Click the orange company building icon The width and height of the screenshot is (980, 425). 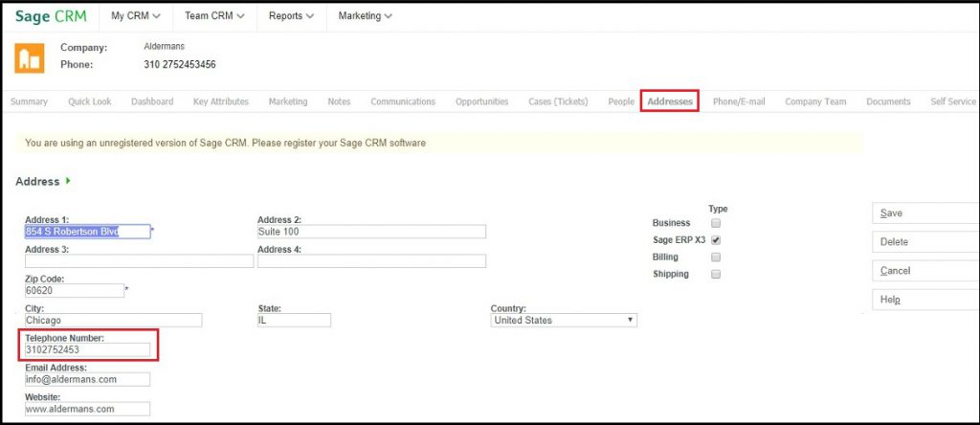[x=30, y=58]
